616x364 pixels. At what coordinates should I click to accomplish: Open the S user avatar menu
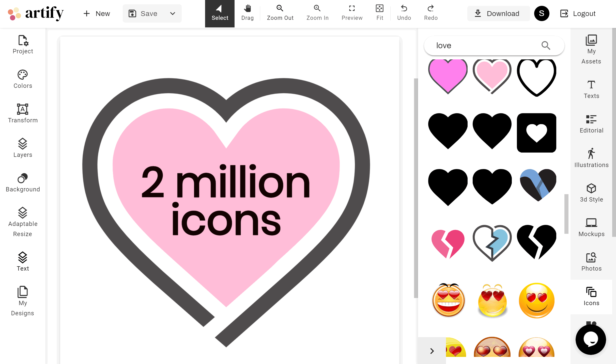coord(542,13)
